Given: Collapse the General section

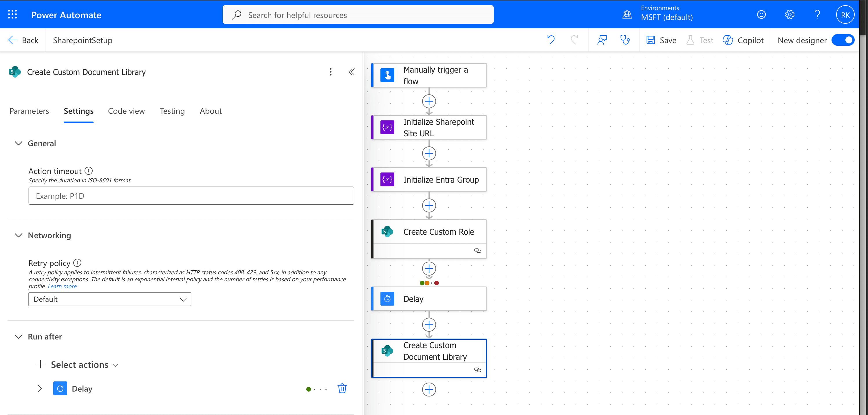Looking at the screenshot, I should point(19,143).
